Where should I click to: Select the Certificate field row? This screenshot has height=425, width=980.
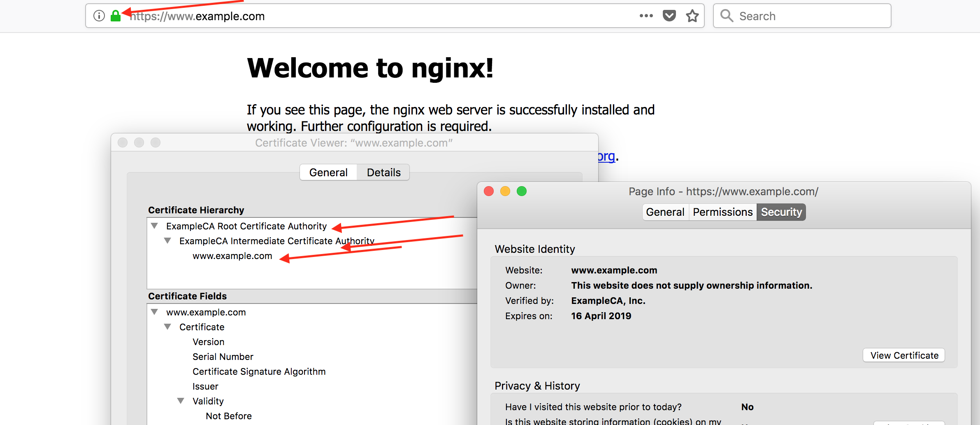[x=202, y=327]
